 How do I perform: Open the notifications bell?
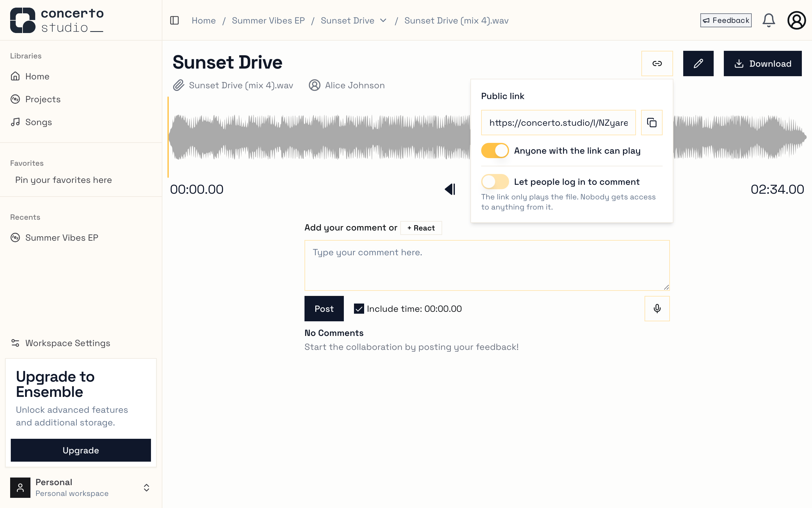click(x=768, y=21)
